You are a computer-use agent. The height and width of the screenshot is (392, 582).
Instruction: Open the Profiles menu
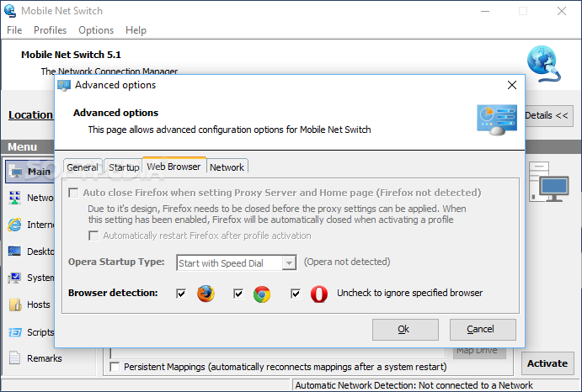(x=50, y=30)
